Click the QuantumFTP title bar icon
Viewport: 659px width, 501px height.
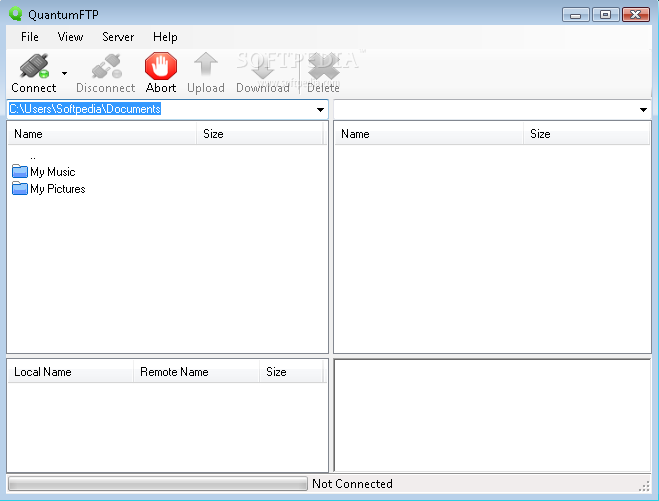click(16, 14)
